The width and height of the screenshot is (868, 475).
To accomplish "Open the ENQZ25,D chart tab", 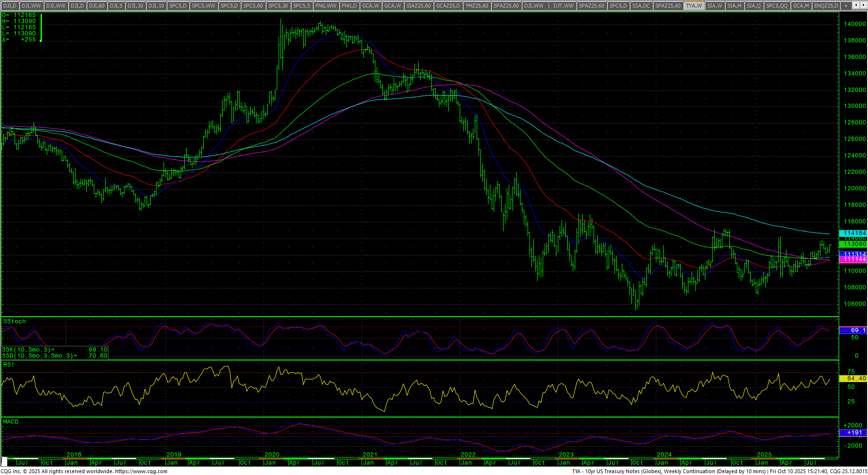I will [826, 6].
